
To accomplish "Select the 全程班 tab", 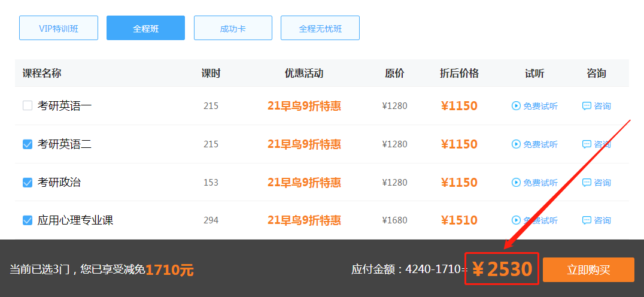I will 146,28.
